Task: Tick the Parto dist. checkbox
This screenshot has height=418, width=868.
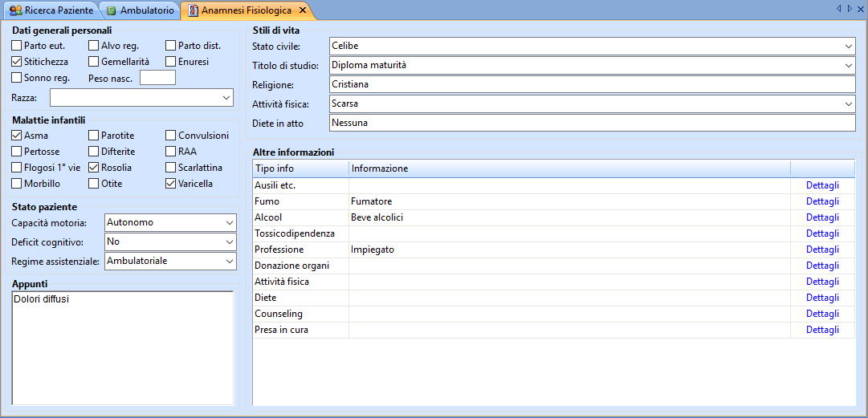Action: [170, 46]
